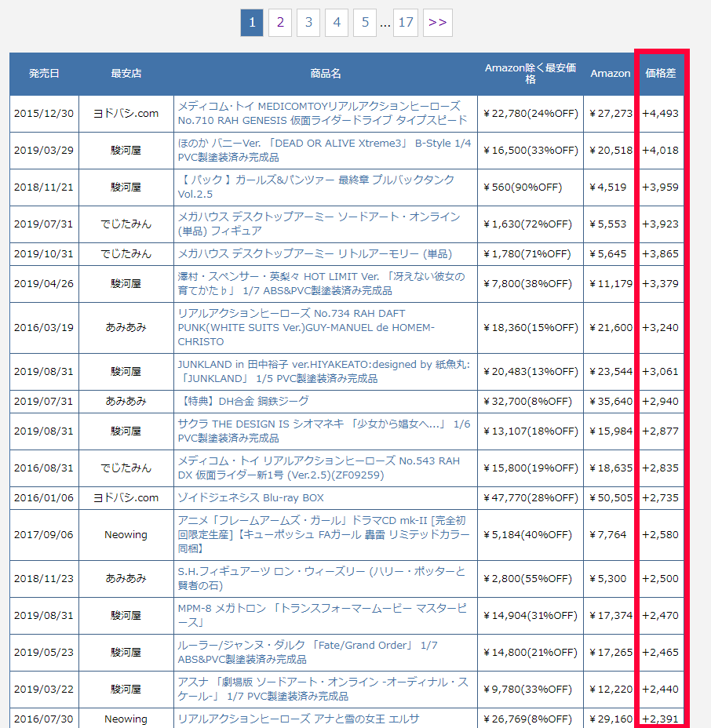Open デスクトップアーミー リトルアーモリー link
711x728 pixels.
315,254
